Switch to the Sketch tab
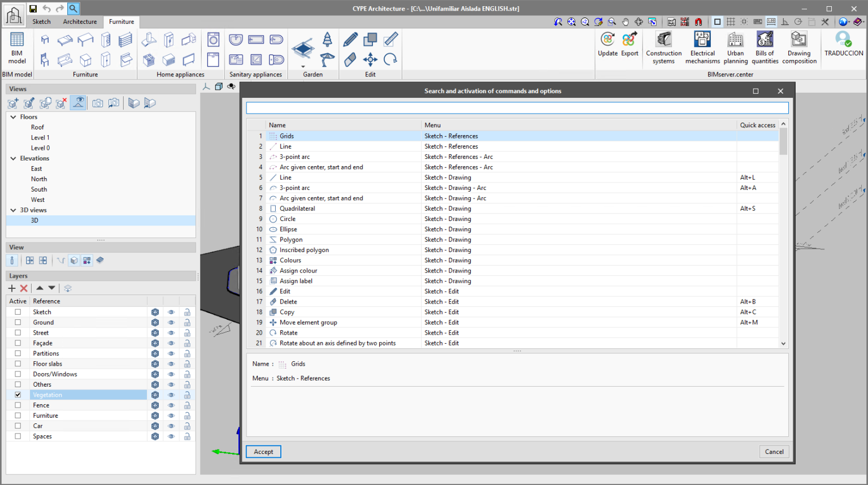This screenshot has width=868, height=485. 41,21
